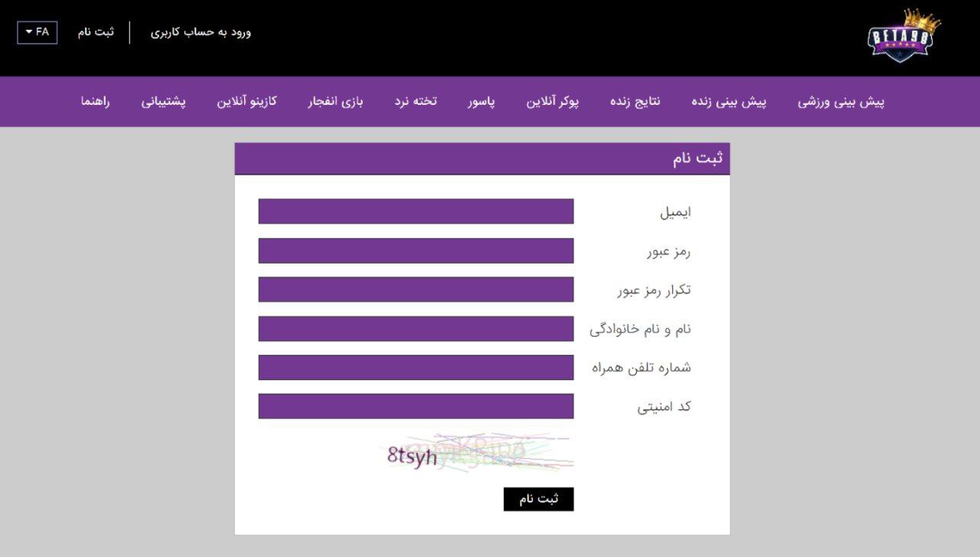980x557 pixels.
Task: Open the FA language dropdown
Action: [x=38, y=32]
